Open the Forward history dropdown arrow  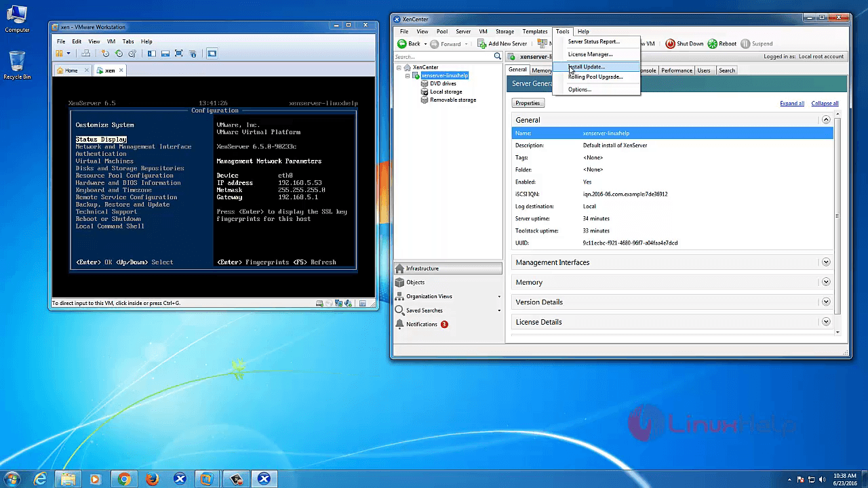[x=467, y=44]
